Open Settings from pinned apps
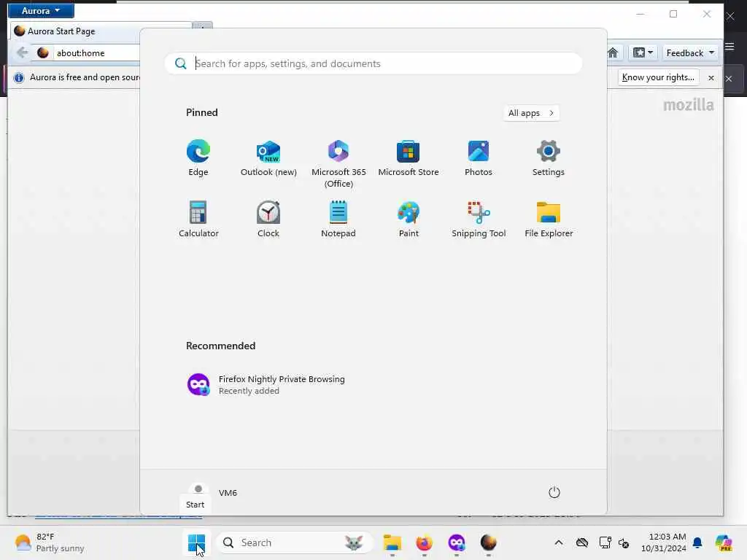This screenshot has width=747, height=560. click(x=549, y=157)
